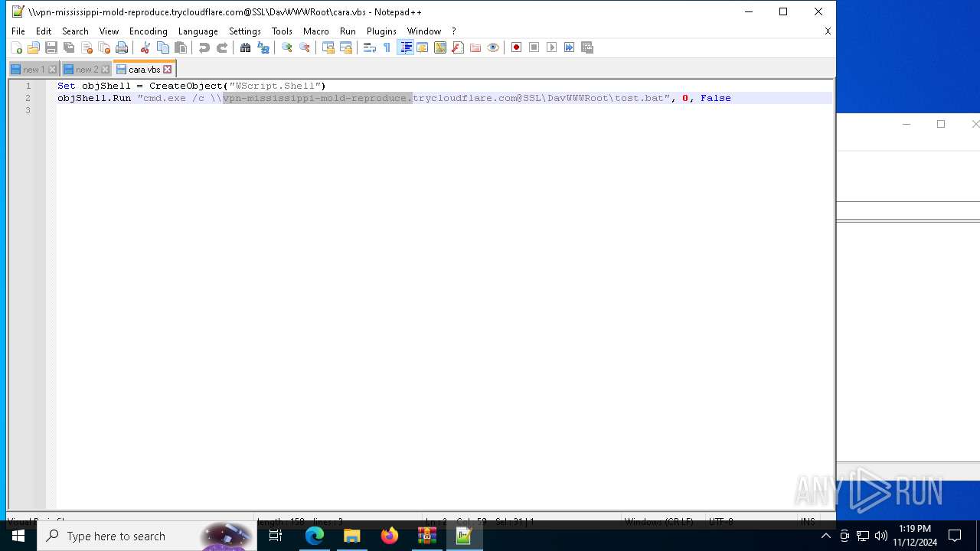Click the Paste toolbar icon
Screen dimensions: 980x551
[x=181, y=47]
